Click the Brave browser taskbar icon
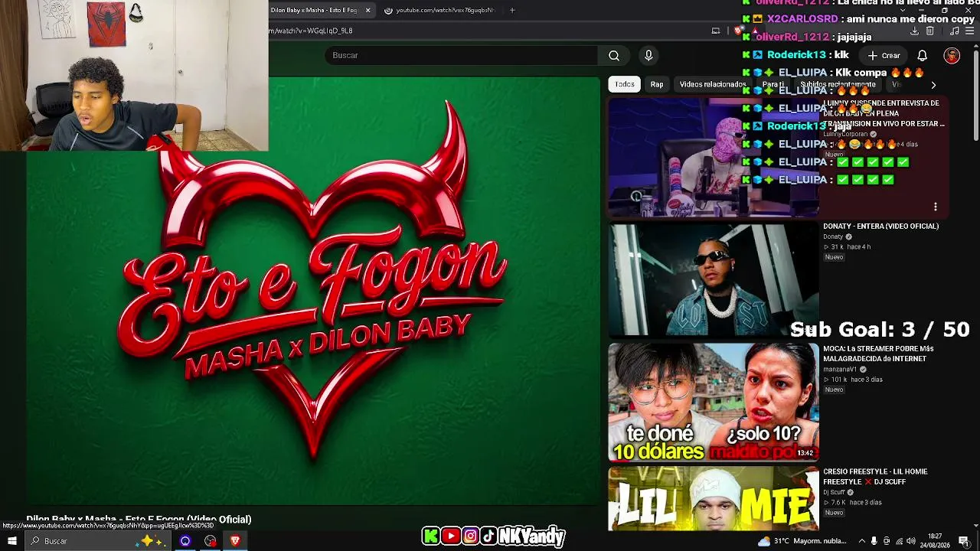The height and width of the screenshot is (551, 980). coord(235,541)
